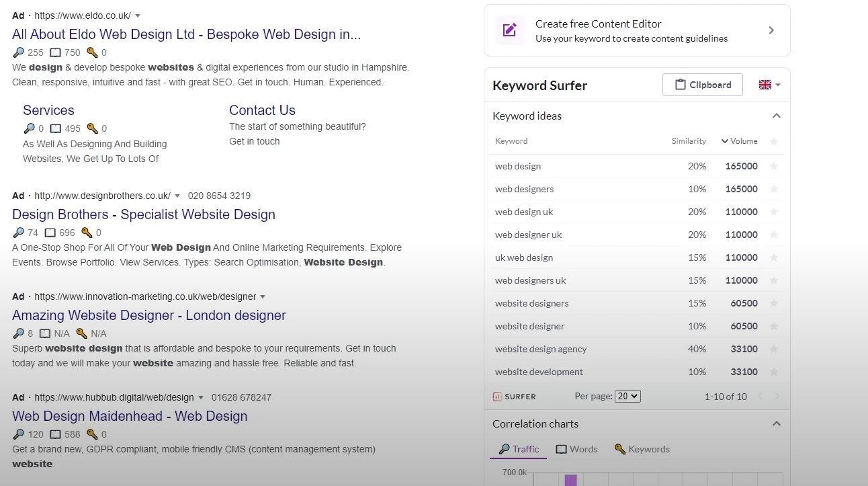Star the 'website design agency' keyword
Screen dimensions: 868x486
[x=774, y=349]
